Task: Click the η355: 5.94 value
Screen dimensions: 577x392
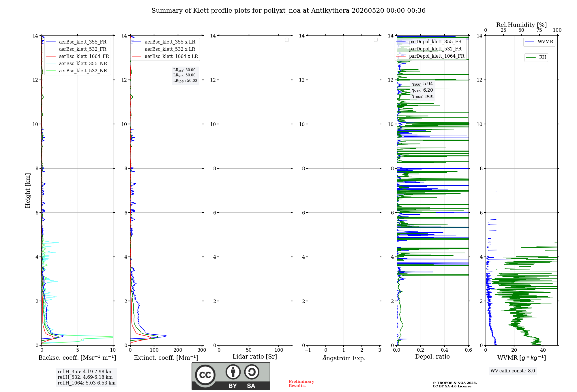Action: coord(422,84)
